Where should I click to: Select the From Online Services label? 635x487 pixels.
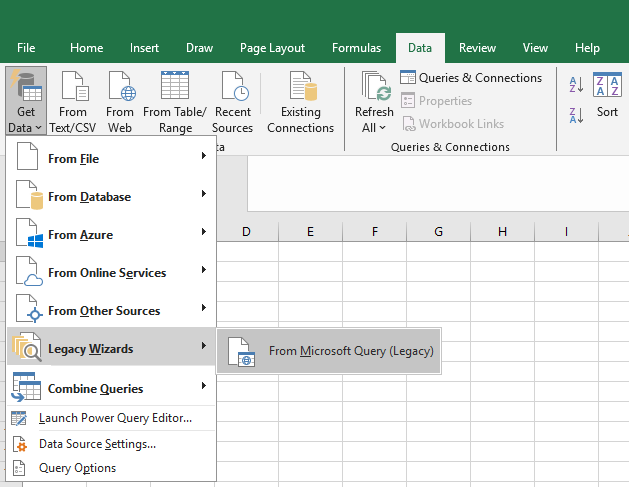point(107,273)
